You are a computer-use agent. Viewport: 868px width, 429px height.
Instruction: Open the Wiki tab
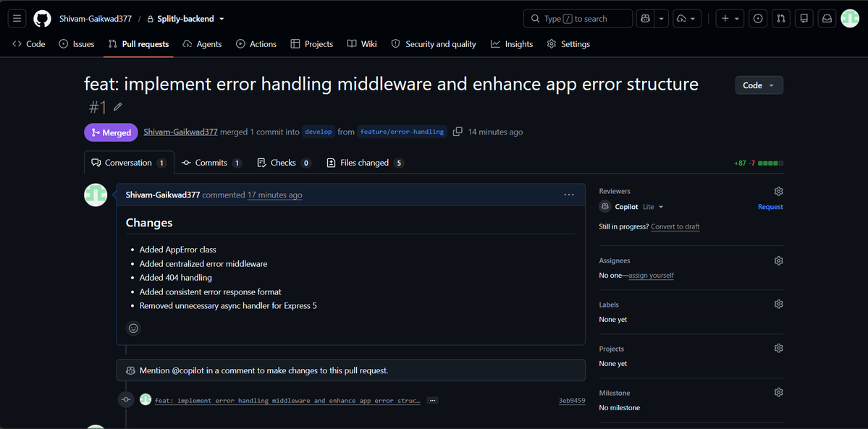click(362, 43)
